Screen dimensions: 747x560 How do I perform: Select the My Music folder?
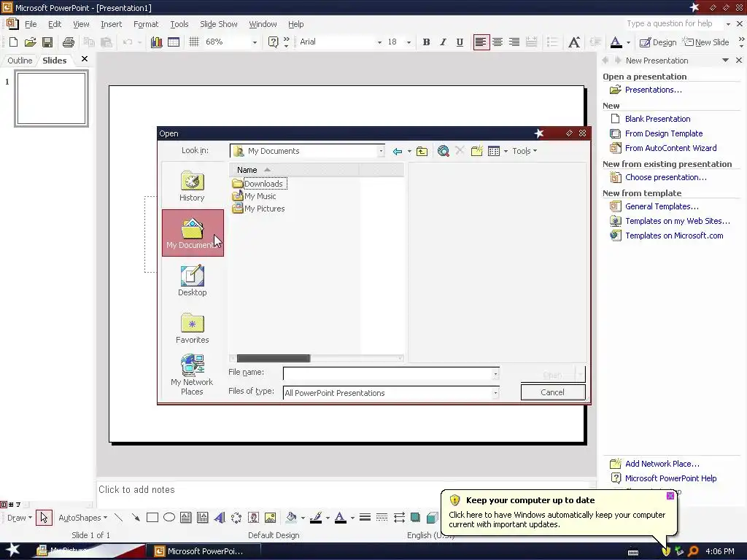(254, 196)
